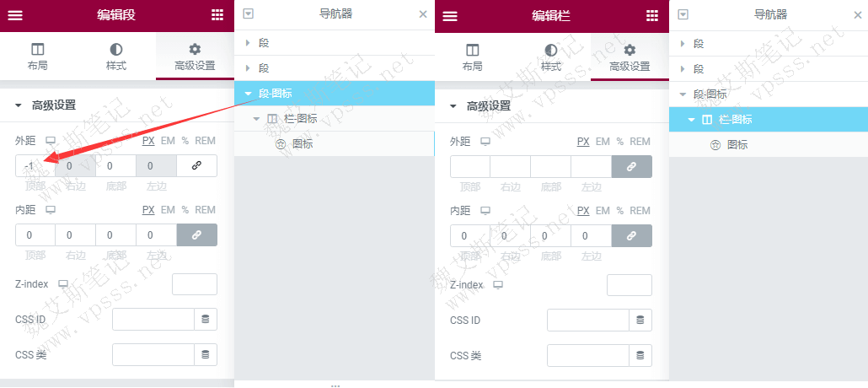This screenshot has height=388, width=868.
Task: Click 外距 底部 field in 编辑段 panel
Action: click(115, 165)
